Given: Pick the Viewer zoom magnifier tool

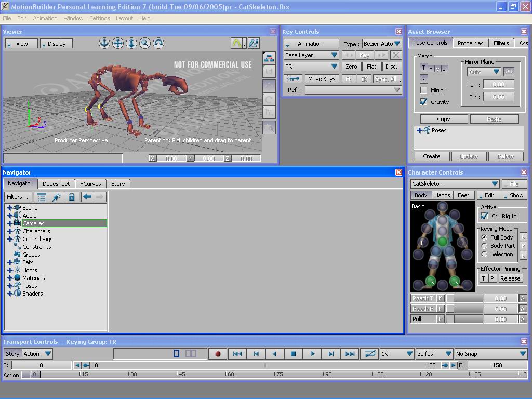Looking at the screenshot, I should 145,43.
